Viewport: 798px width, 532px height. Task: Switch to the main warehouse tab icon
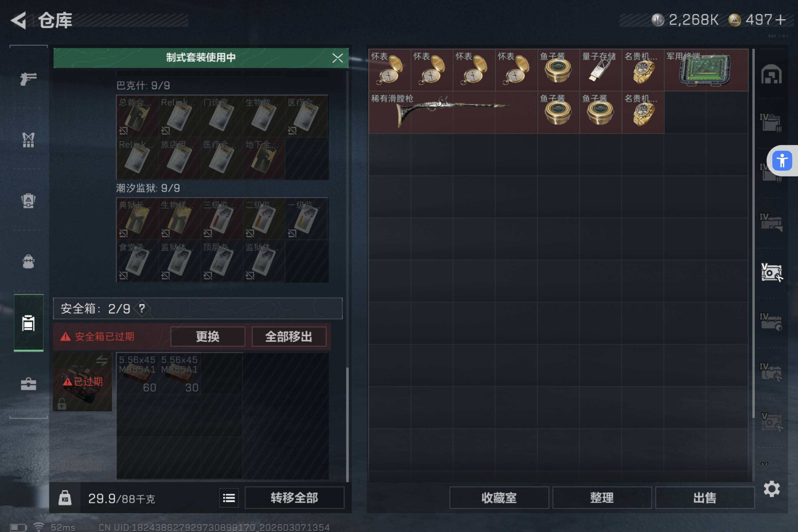[771, 74]
